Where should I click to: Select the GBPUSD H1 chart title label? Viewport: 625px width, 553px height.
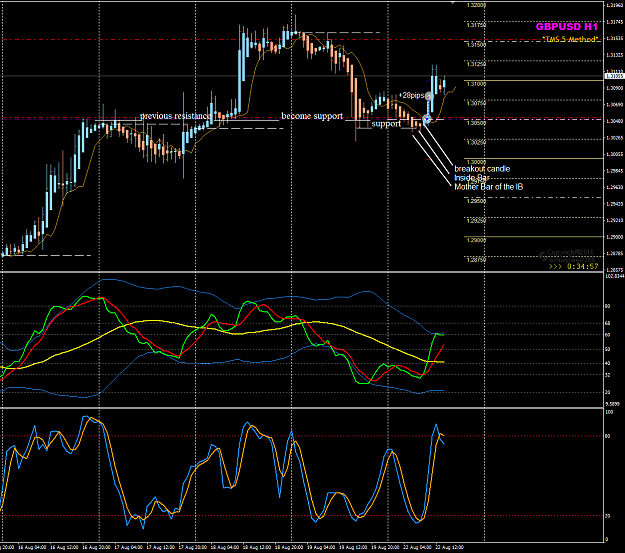[x=566, y=27]
